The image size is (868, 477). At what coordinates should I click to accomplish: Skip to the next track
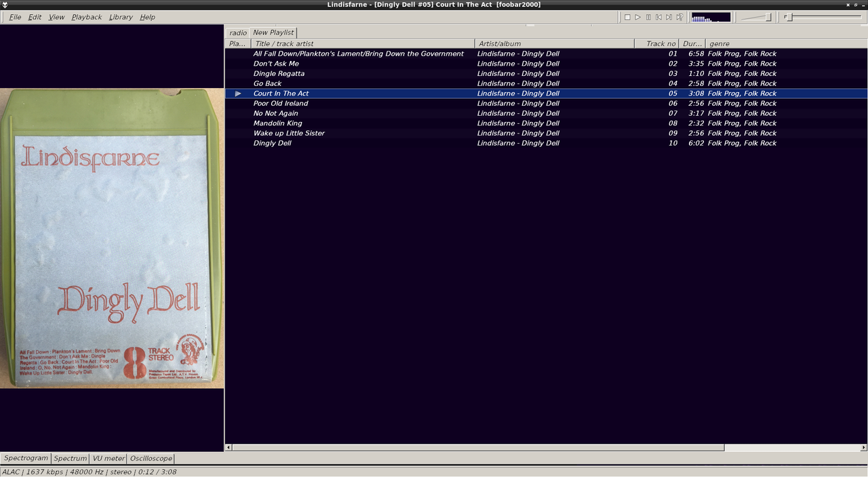pyautogui.click(x=669, y=17)
